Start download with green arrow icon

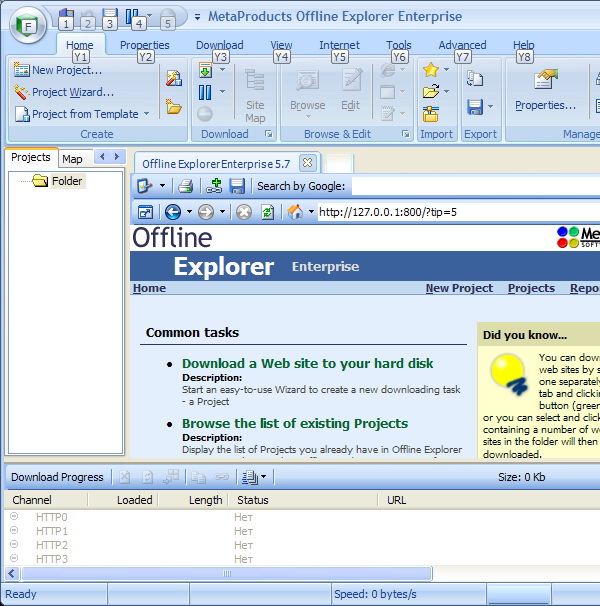[206, 70]
